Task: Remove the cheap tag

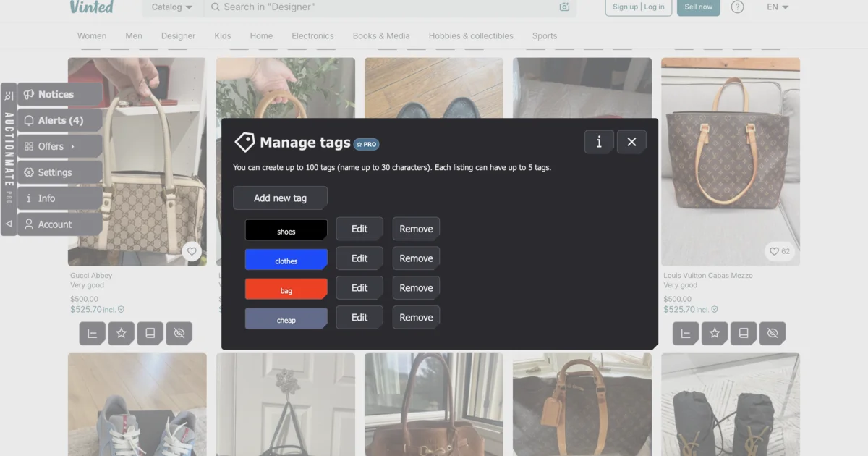Action: point(416,318)
